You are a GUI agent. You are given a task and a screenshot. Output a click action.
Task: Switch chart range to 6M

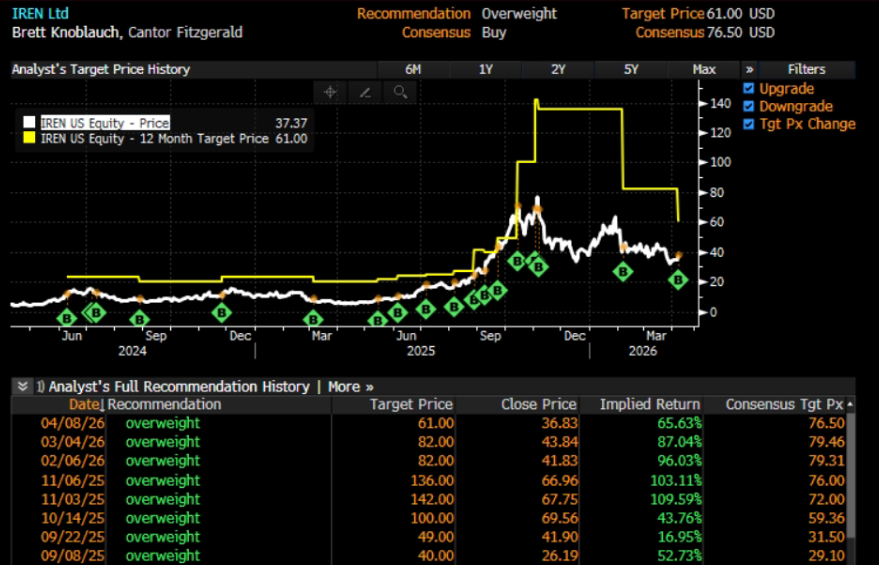413,70
